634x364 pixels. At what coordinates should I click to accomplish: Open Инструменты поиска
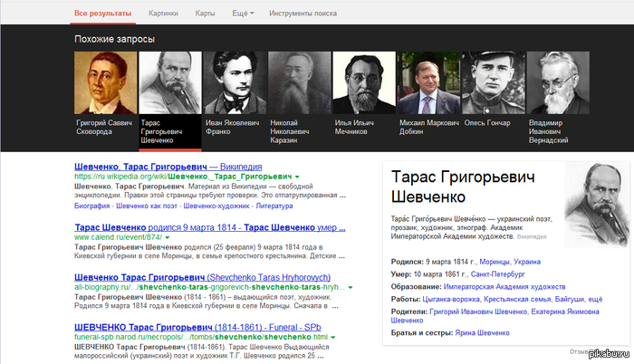coord(303,14)
